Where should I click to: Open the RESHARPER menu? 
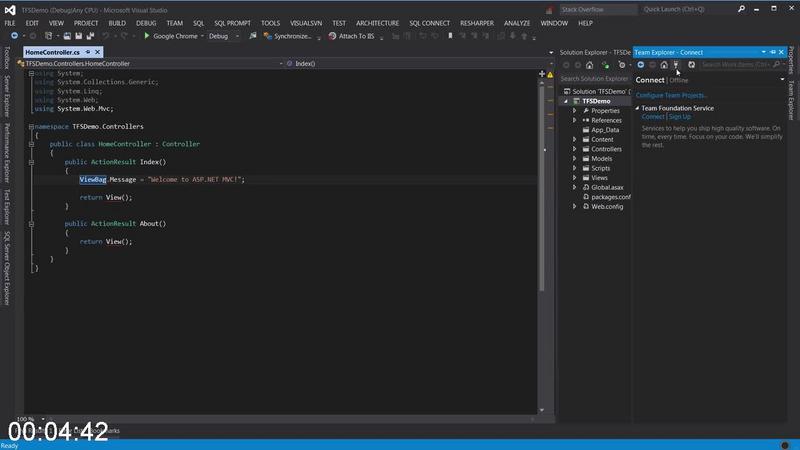[x=477, y=23]
